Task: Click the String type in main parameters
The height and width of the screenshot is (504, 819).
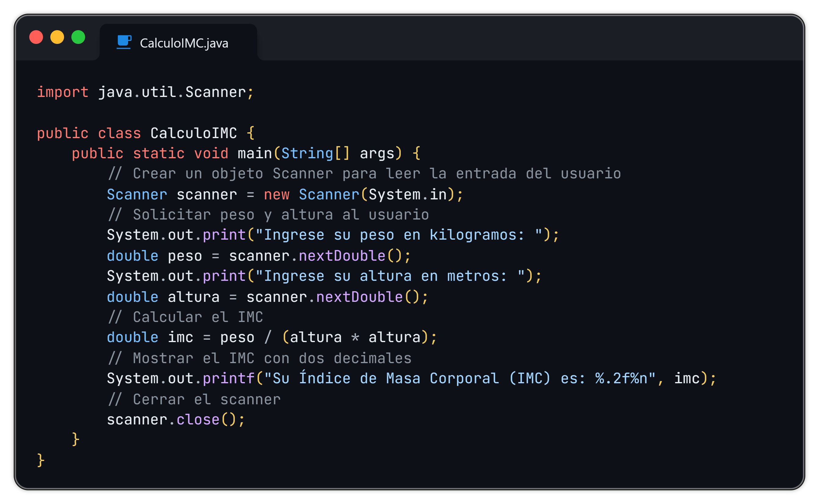Action: click(x=307, y=153)
